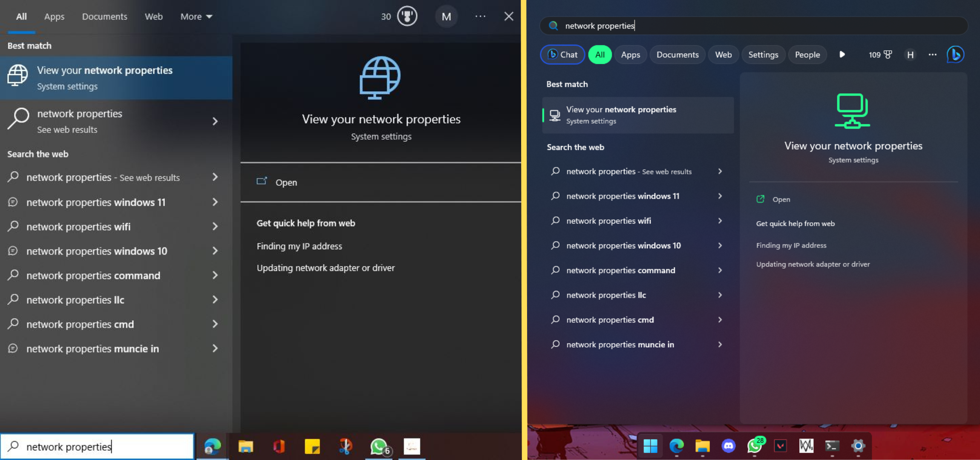Select the Settings filter chip
980x460 pixels.
pyautogui.click(x=763, y=55)
